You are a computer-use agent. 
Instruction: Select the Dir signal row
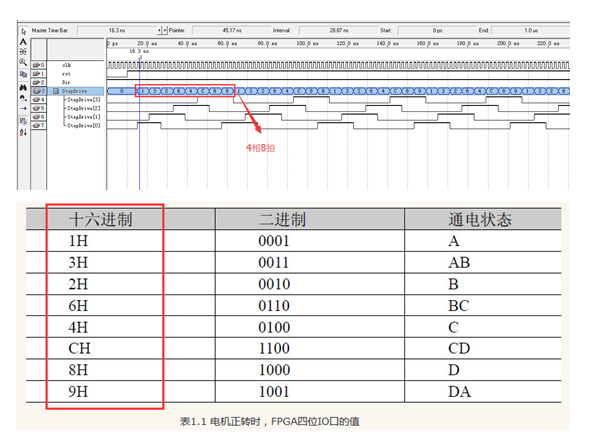point(66,82)
